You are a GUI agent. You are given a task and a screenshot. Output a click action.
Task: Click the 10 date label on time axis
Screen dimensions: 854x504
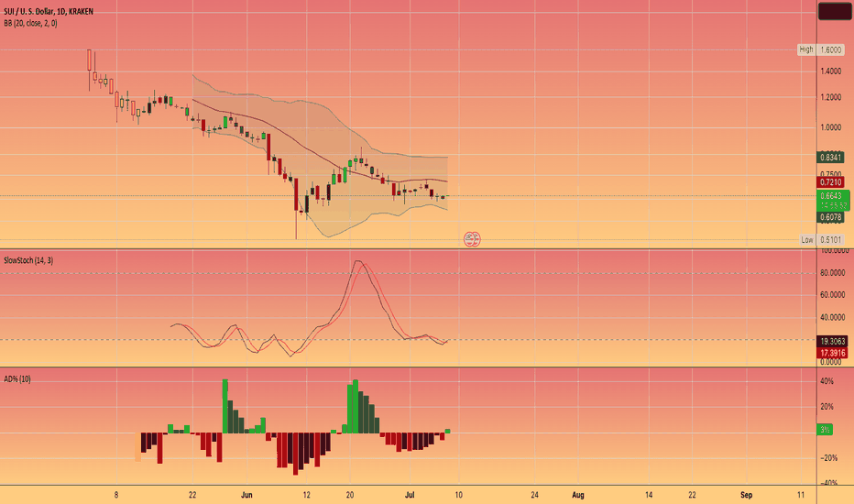coord(458,495)
